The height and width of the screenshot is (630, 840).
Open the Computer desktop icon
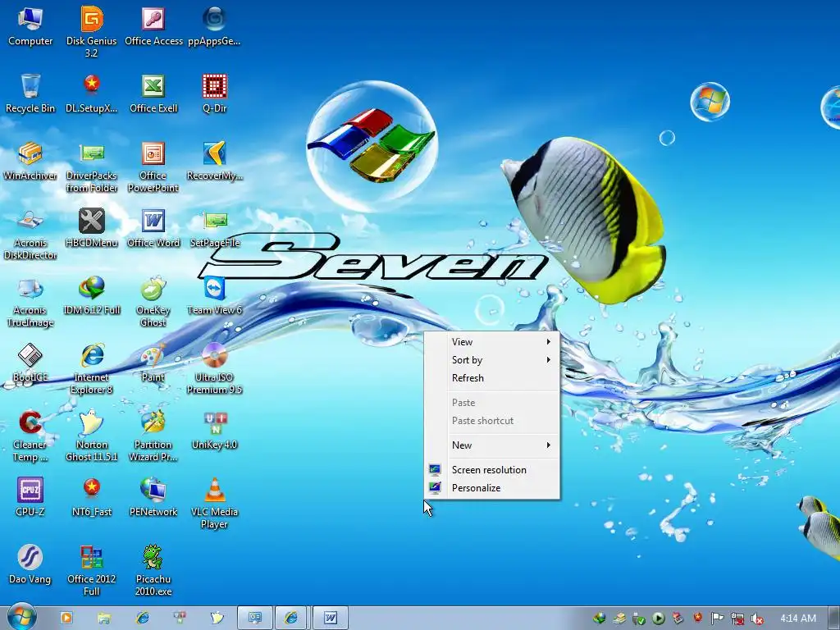30,27
